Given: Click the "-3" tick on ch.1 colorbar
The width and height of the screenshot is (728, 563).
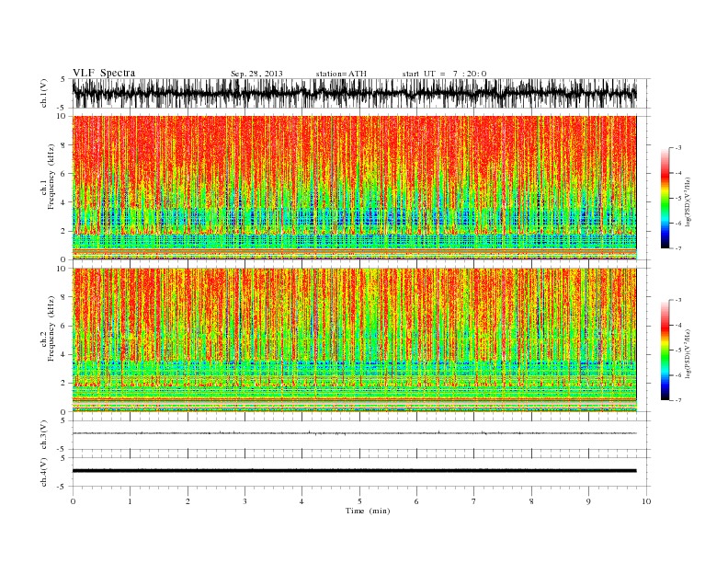Looking at the screenshot, I should (678, 148).
